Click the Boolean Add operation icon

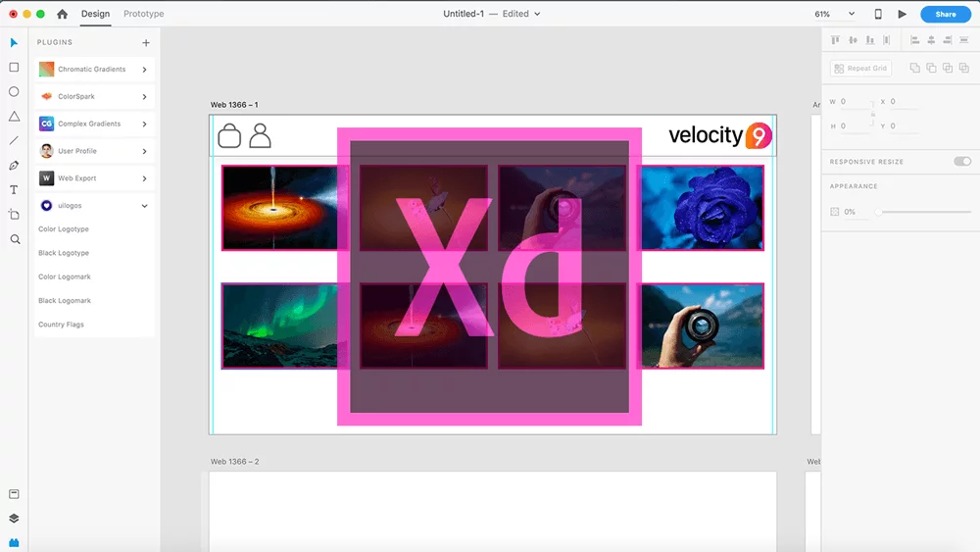[x=915, y=68]
